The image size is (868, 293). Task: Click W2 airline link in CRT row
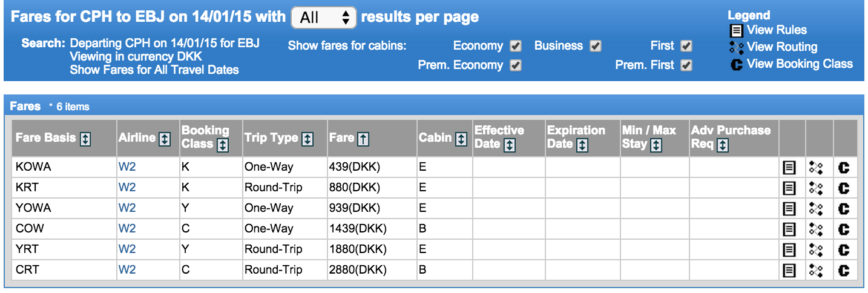tap(127, 270)
